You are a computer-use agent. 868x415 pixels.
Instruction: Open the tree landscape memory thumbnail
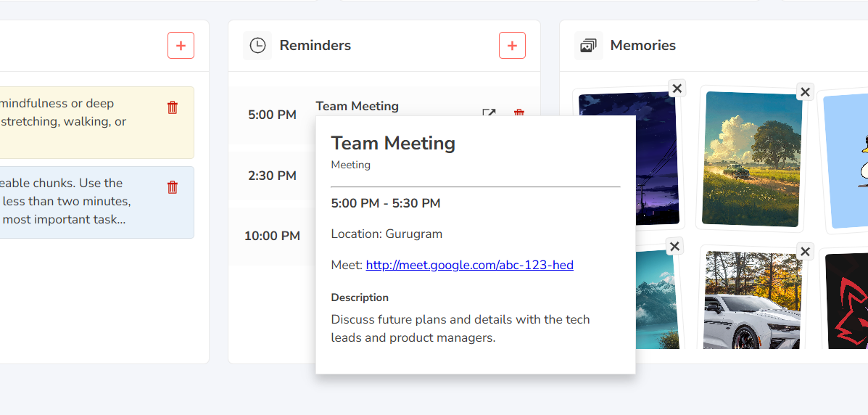(x=752, y=159)
